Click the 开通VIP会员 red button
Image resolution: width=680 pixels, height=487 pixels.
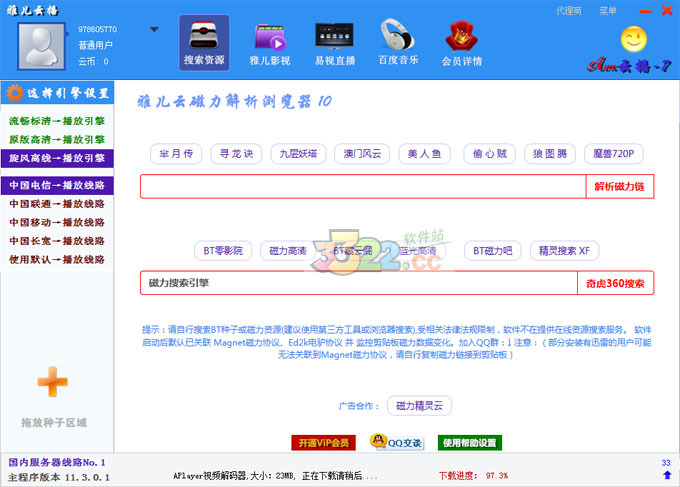click(323, 442)
